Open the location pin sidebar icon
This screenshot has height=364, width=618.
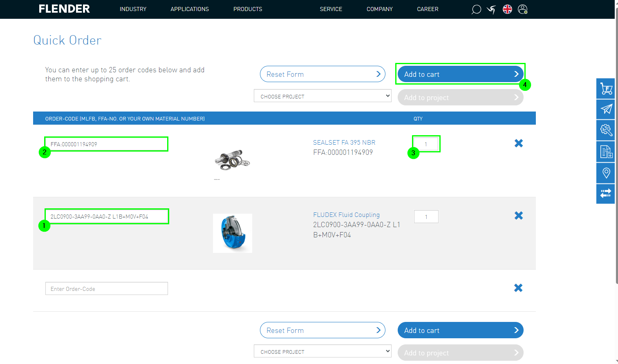(606, 173)
